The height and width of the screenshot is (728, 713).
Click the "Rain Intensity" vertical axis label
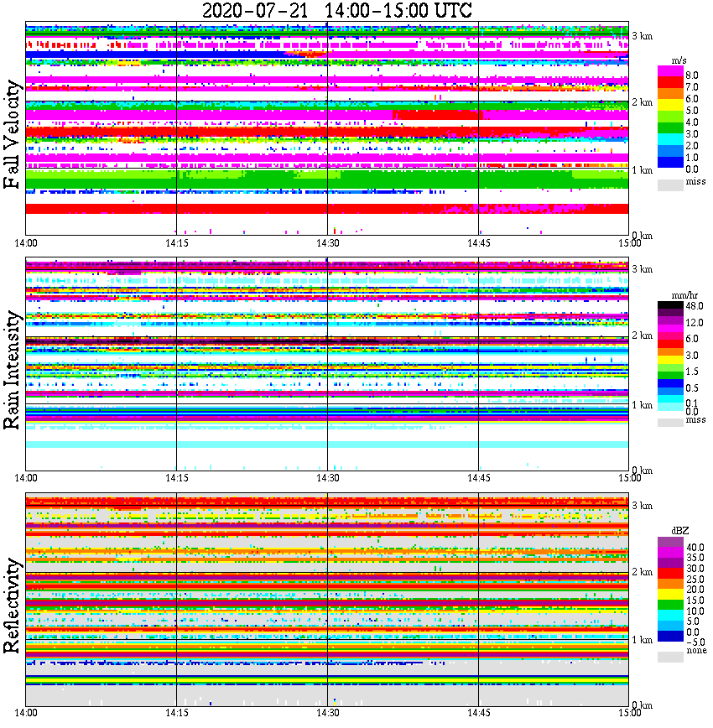click(x=12, y=370)
